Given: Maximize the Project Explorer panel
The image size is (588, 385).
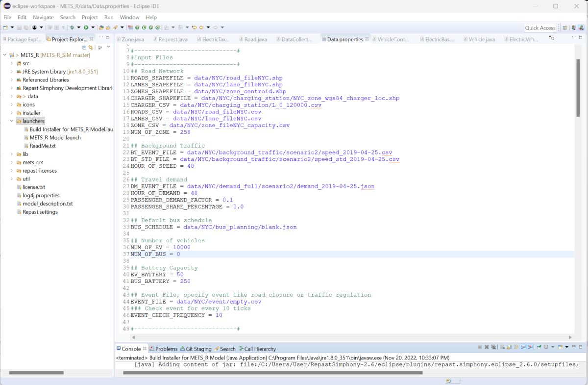Looking at the screenshot, I should point(108,37).
